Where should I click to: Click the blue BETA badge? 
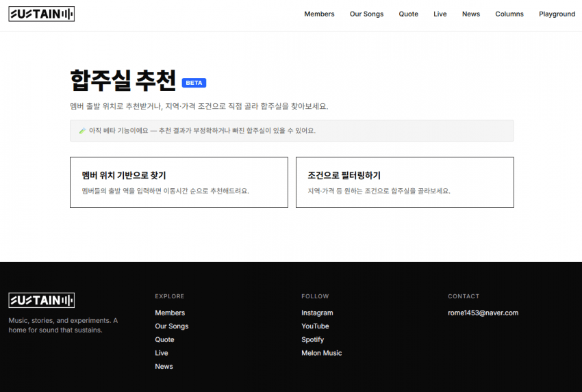tap(194, 83)
